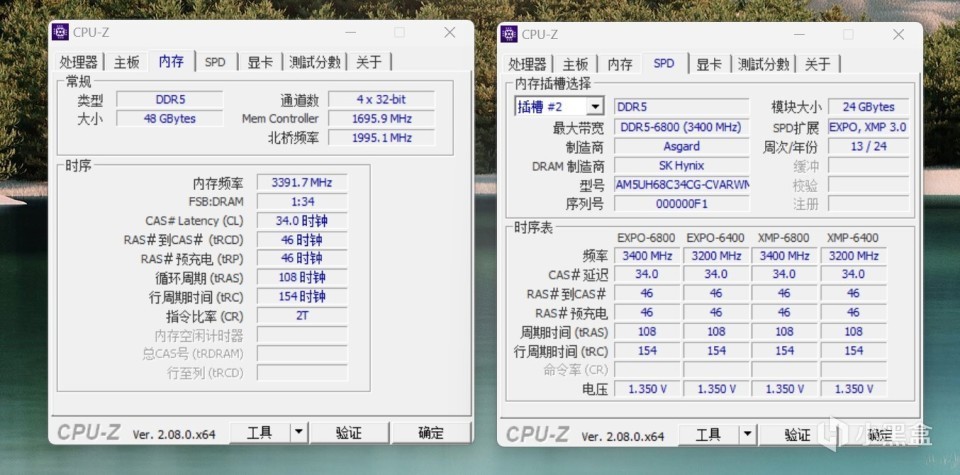Viewport: 960px width, 475px height.
Task: Minimize the right CPU-Z window
Action: (799, 34)
